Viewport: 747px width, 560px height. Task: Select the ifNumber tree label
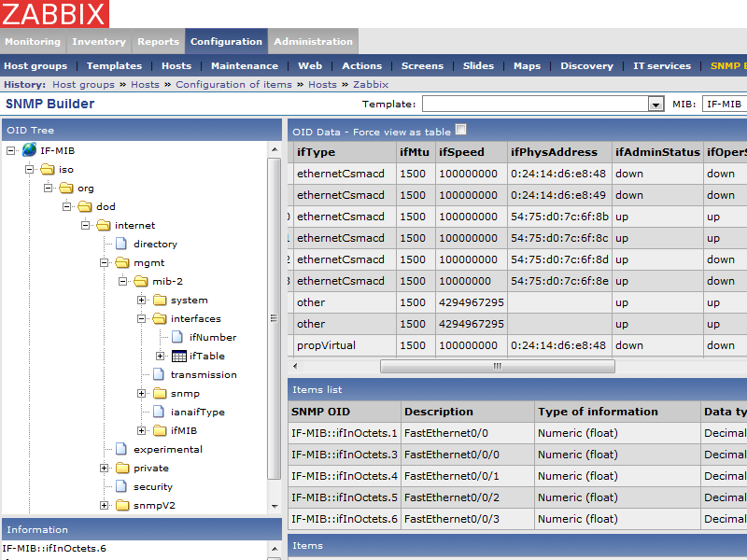213,337
